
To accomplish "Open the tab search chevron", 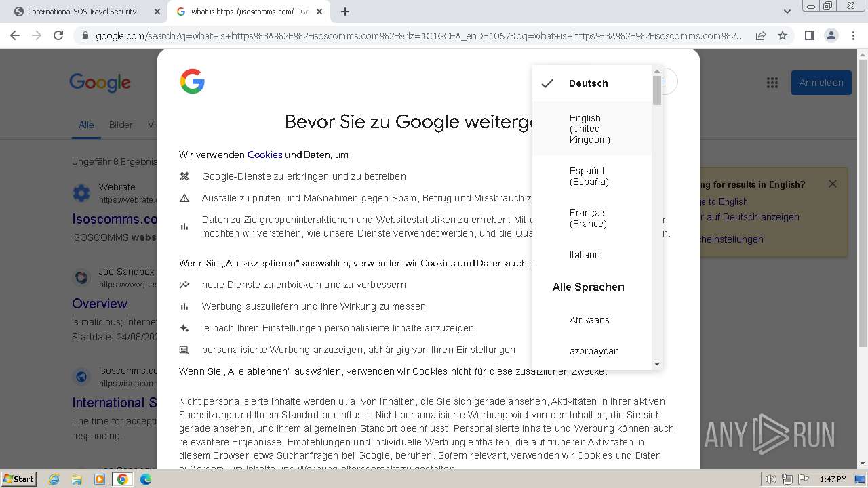I will click(x=787, y=12).
